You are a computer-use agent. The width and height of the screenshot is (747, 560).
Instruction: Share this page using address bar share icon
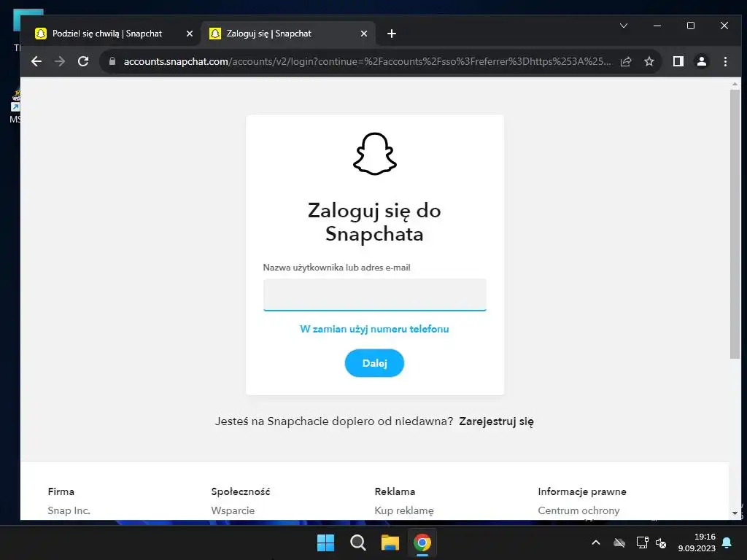626,61
